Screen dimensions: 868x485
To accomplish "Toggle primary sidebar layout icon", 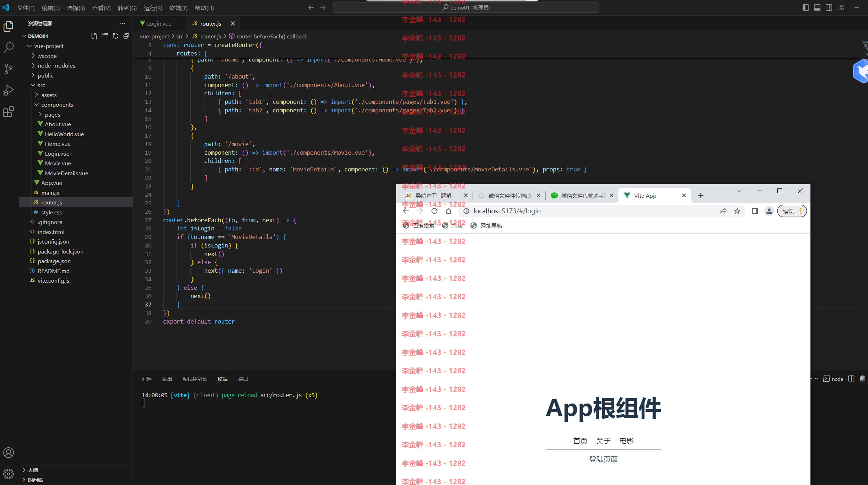I will pos(806,7).
